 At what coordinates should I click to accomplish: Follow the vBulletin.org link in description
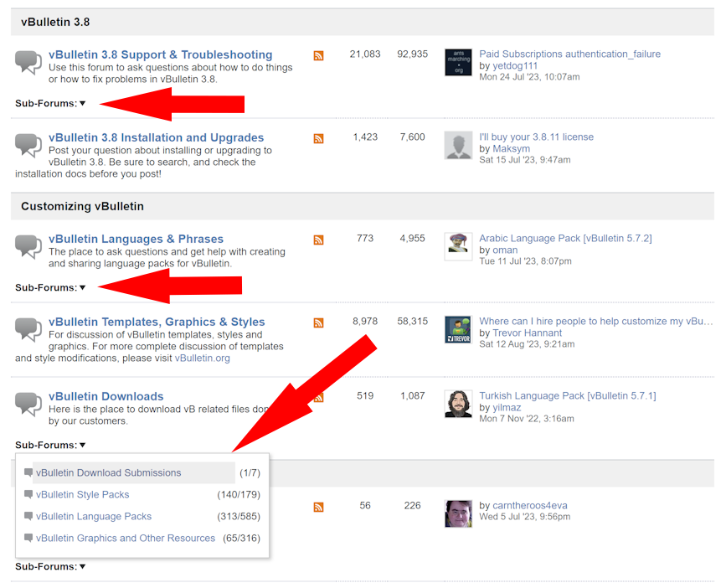tap(203, 358)
